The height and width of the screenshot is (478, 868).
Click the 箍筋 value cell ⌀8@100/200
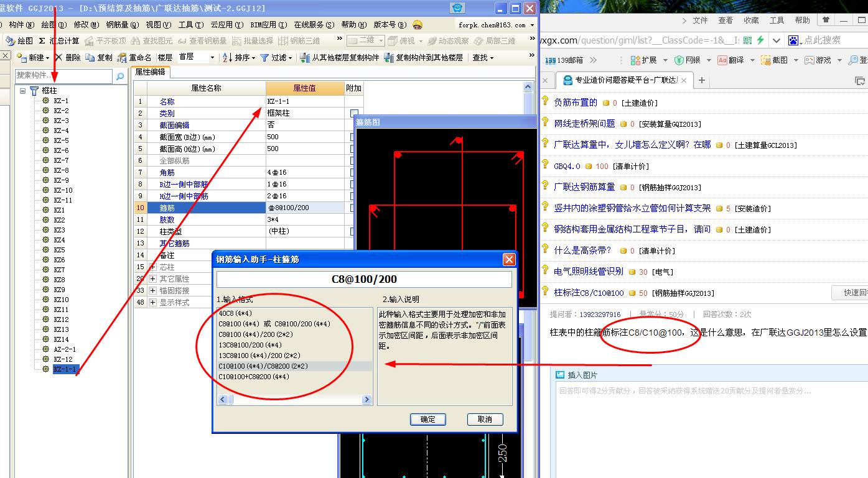(x=305, y=208)
